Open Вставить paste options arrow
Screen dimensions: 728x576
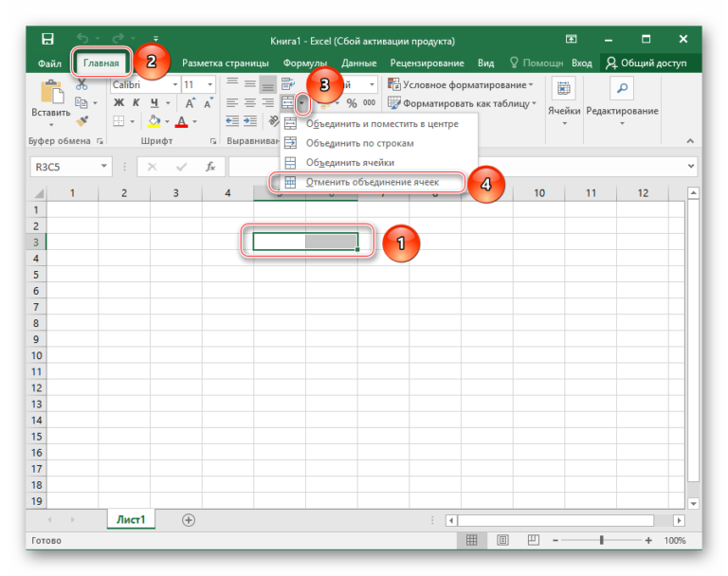(x=51, y=124)
